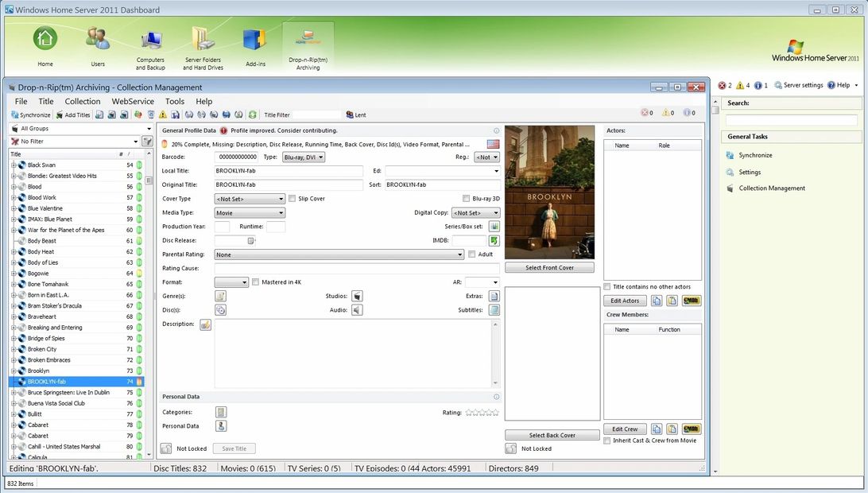Check the Mastered in 4K option

tap(255, 282)
